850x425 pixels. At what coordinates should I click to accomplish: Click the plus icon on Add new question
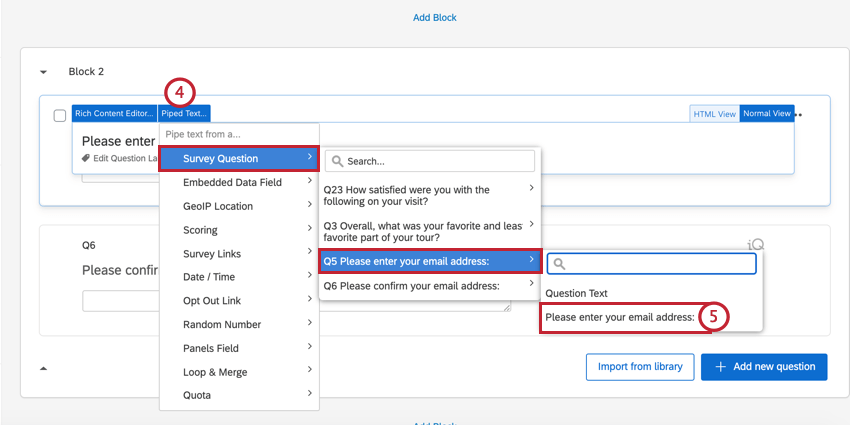(720, 367)
